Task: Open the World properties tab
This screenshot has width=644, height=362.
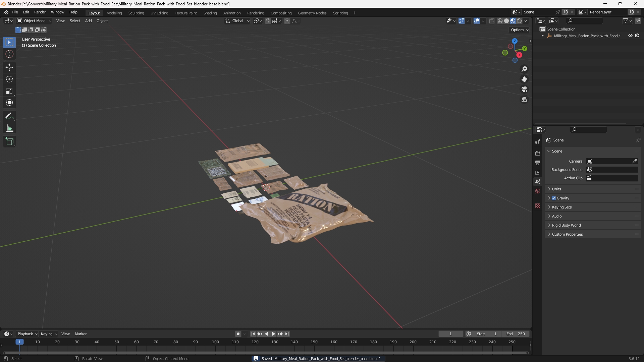Action: click(x=538, y=191)
